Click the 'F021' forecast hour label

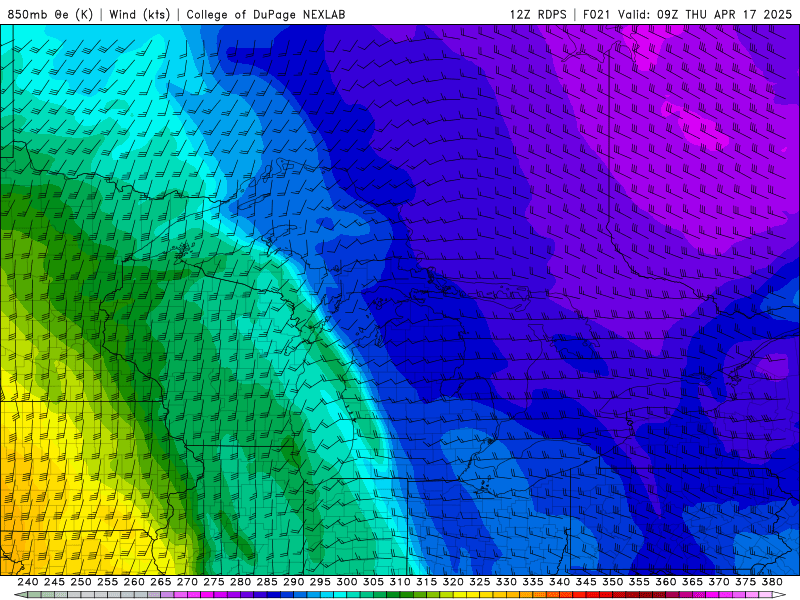coord(596,14)
